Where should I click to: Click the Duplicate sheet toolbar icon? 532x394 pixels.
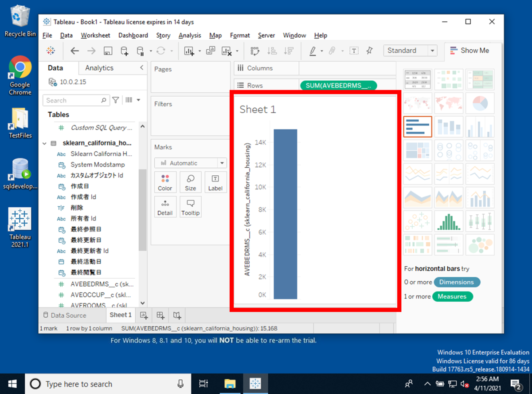coord(211,51)
